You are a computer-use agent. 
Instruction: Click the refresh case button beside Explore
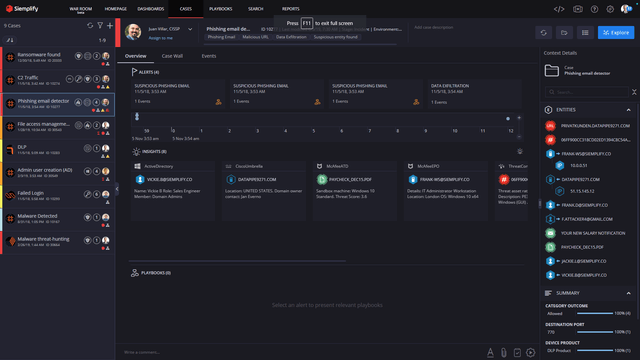coord(543,33)
